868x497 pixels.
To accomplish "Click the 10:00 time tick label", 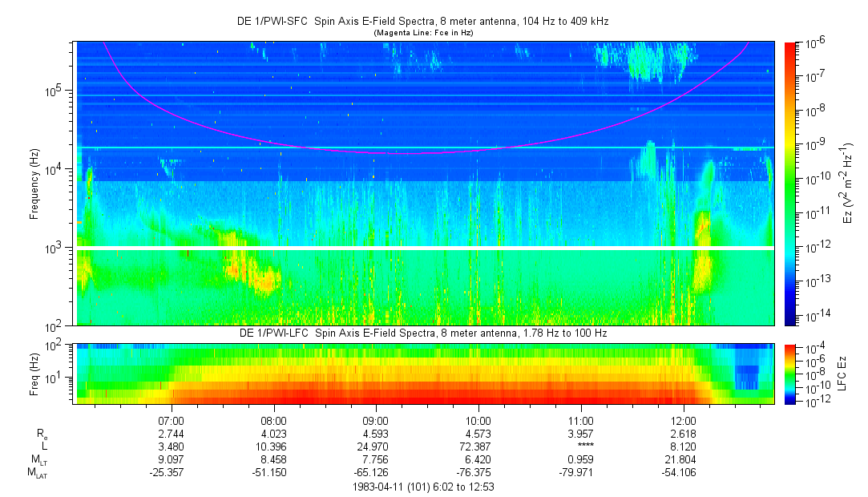I will click(x=478, y=421).
